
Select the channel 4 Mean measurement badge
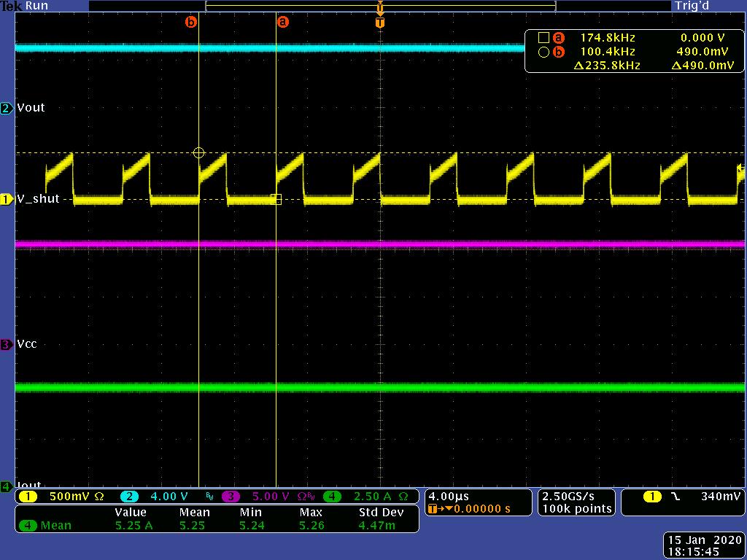[28, 525]
